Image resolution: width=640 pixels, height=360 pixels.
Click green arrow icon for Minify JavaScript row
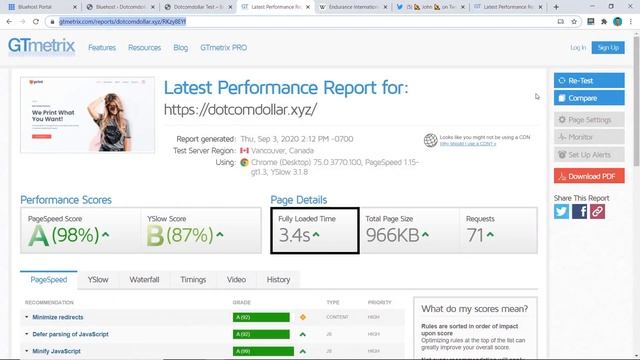click(302, 351)
